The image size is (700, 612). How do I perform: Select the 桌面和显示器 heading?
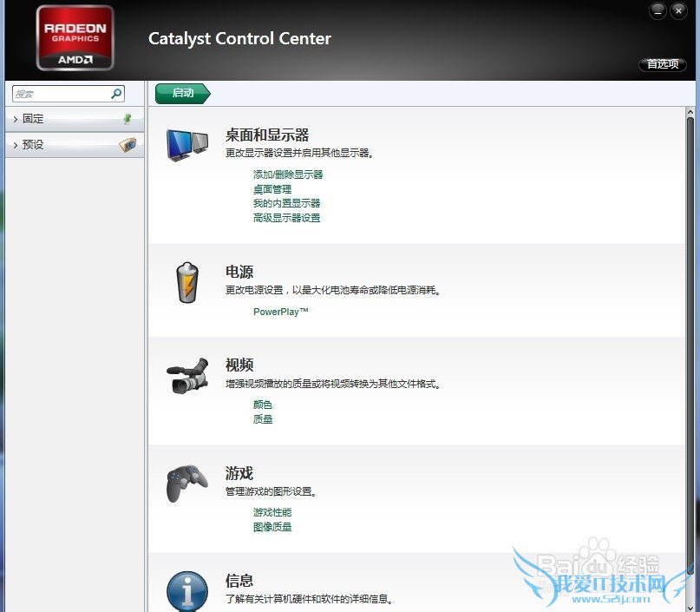tap(267, 135)
